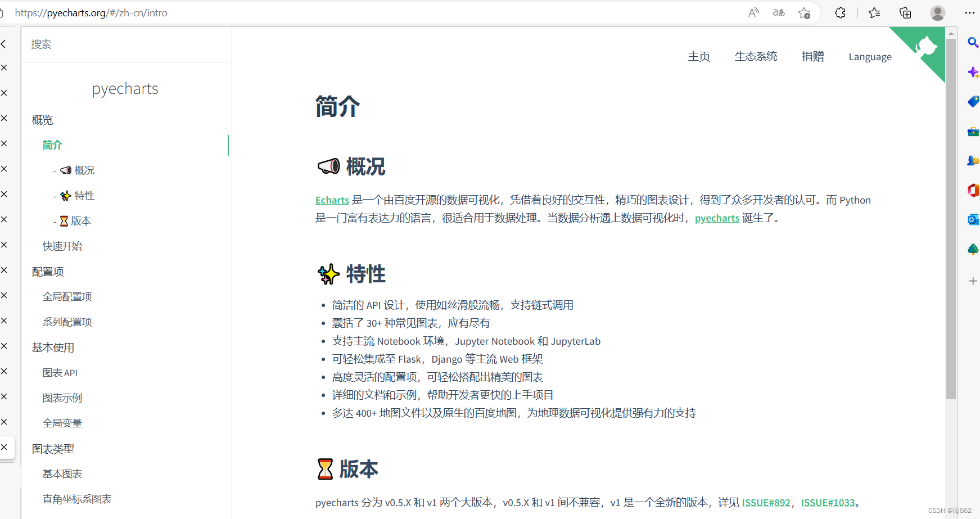The image size is (980, 519).
Task: Open the Microsoft 365 icon in Edge sidebar
Action: point(973,190)
